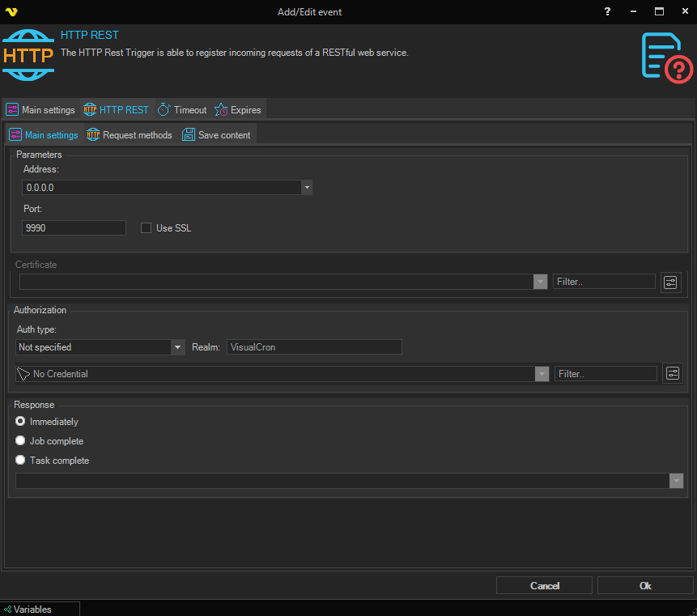
Task: Click the Ok button
Action: pos(645,585)
